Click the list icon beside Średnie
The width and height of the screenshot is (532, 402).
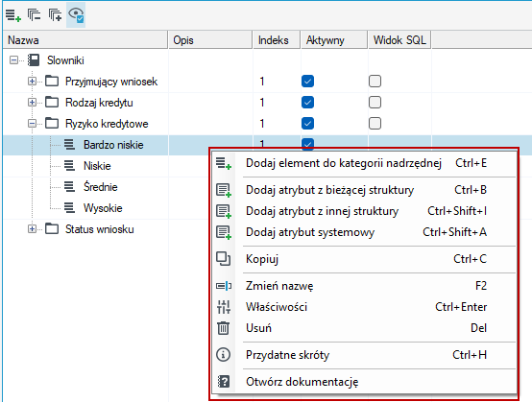click(x=69, y=187)
